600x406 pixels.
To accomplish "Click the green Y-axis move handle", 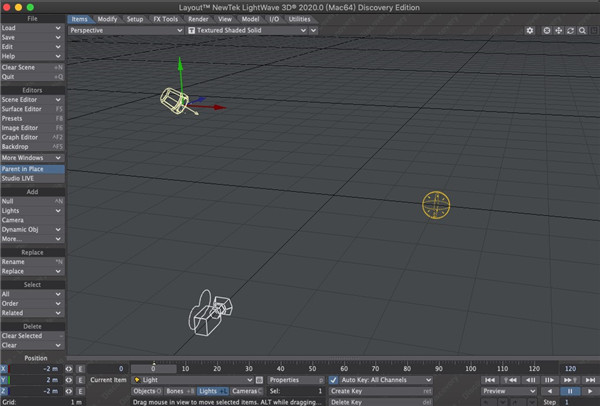I will pyautogui.click(x=180, y=63).
